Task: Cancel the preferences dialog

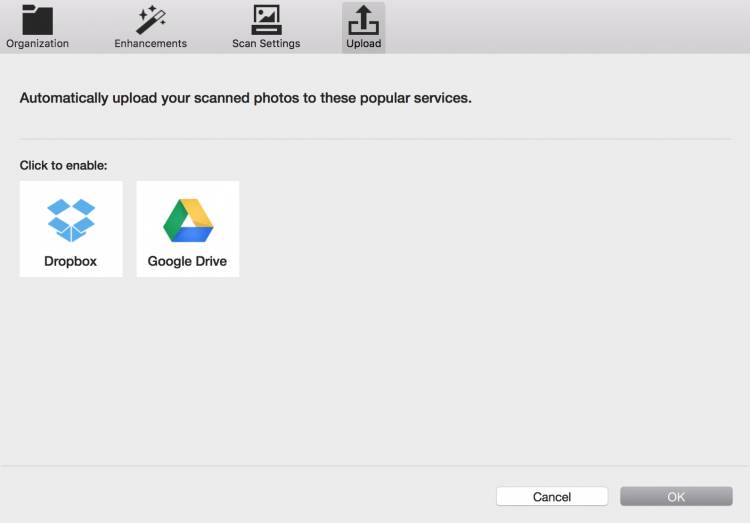Action: (x=552, y=497)
